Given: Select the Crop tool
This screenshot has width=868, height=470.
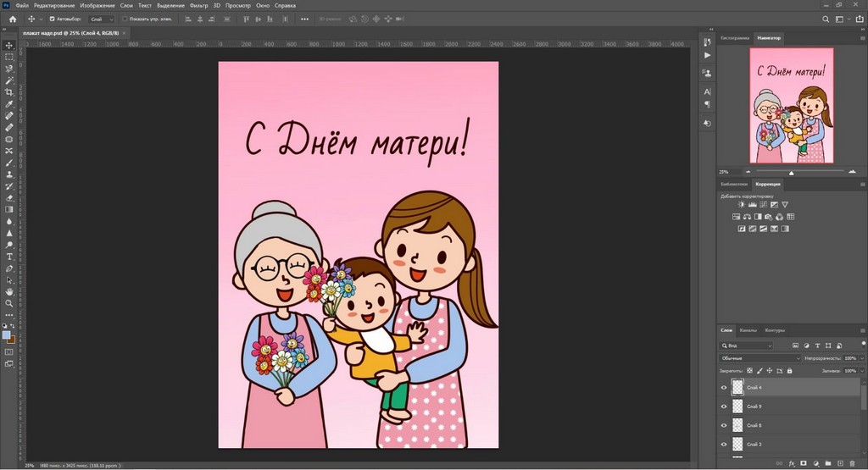Looking at the screenshot, I should point(9,92).
